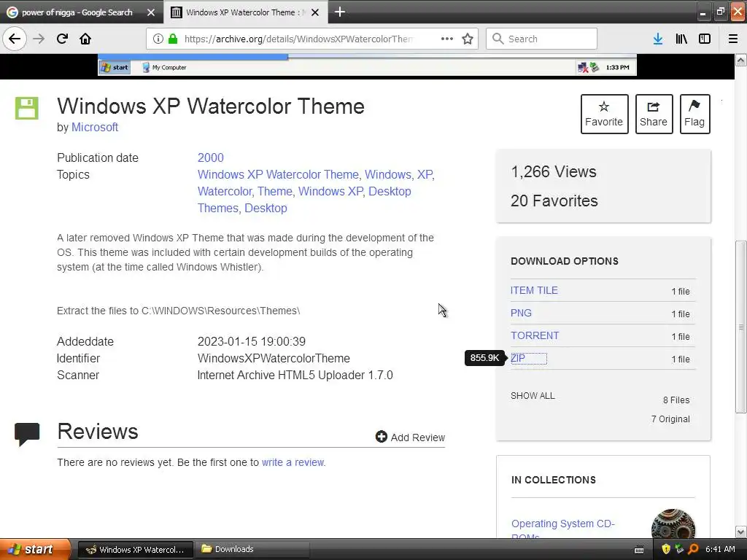Open the Downloads folder taskbar button
The image size is (747, 560).
click(x=252, y=550)
